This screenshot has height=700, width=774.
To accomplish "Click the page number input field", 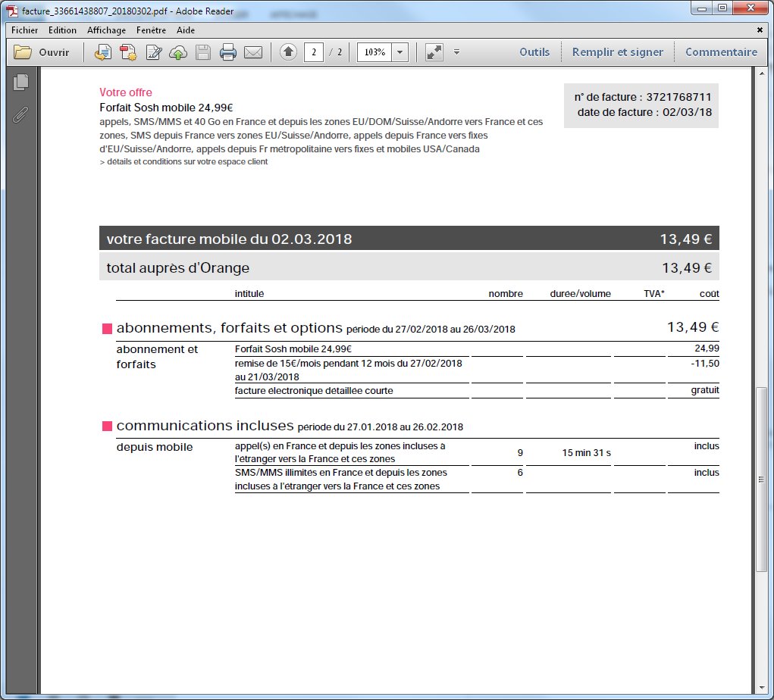I will [x=314, y=52].
